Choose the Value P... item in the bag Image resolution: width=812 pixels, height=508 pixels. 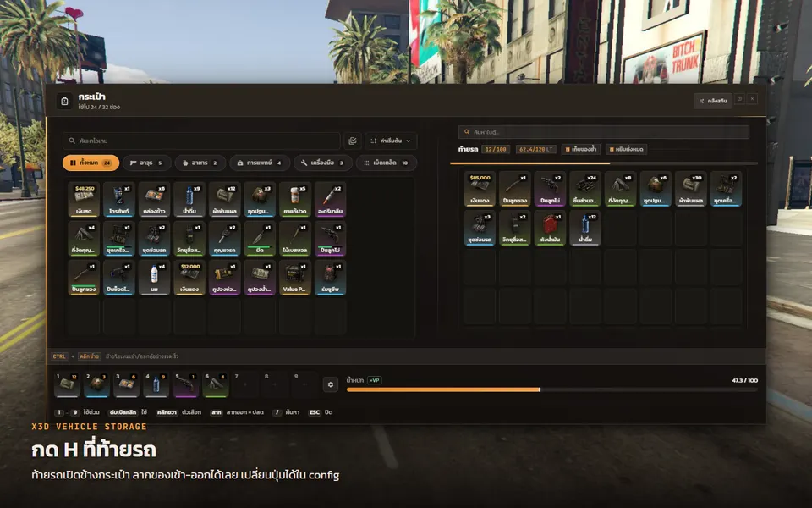[295, 278]
